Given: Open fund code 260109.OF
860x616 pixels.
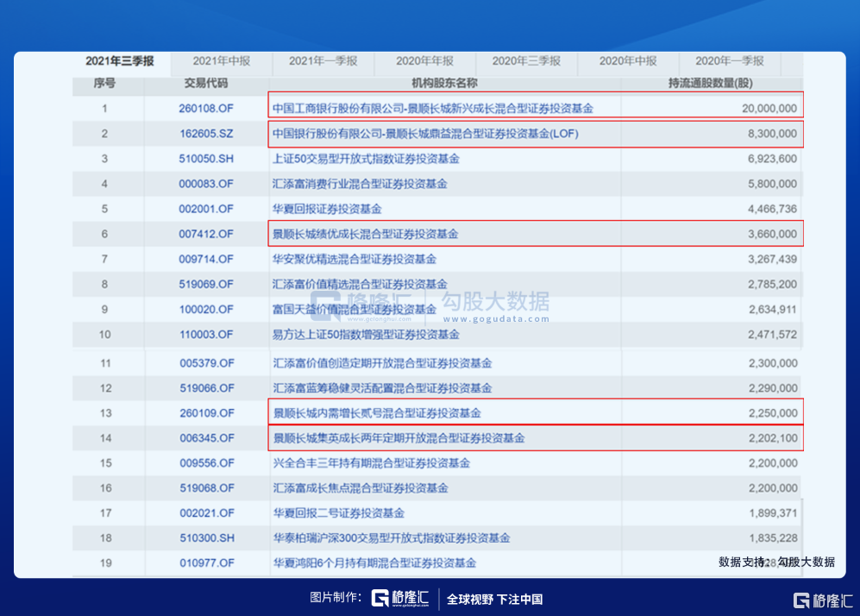Looking at the screenshot, I should pyautogui.click(x=207, y=413).
